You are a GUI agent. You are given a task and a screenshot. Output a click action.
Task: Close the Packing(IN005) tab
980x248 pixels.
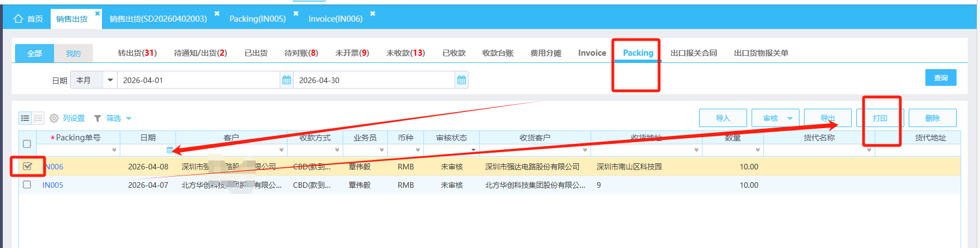tap(296, 13)
